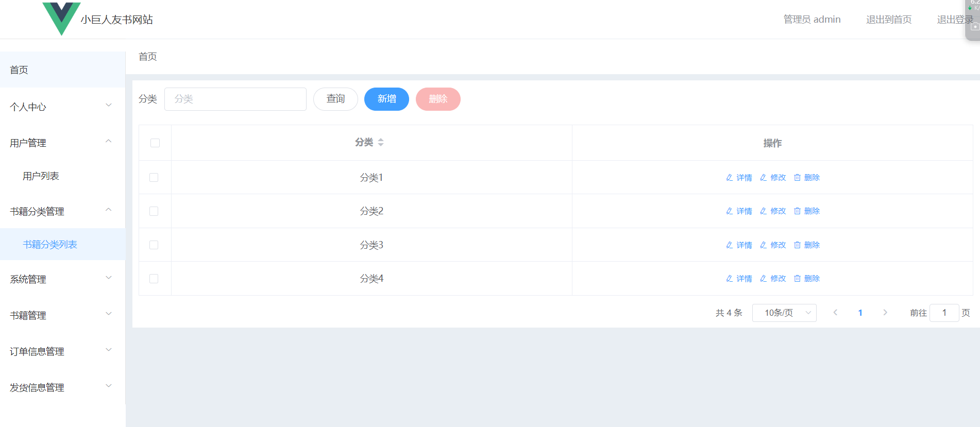Expand the 发货信息管理 sidebar menu
The image size is (980, 427).
pos(62,387)
